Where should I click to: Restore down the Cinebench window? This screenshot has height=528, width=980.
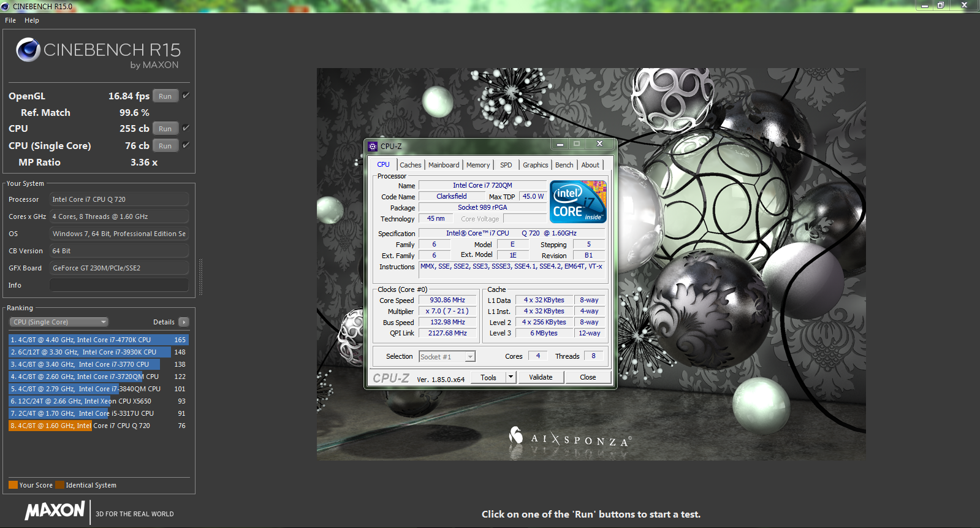tap(940, 5)
